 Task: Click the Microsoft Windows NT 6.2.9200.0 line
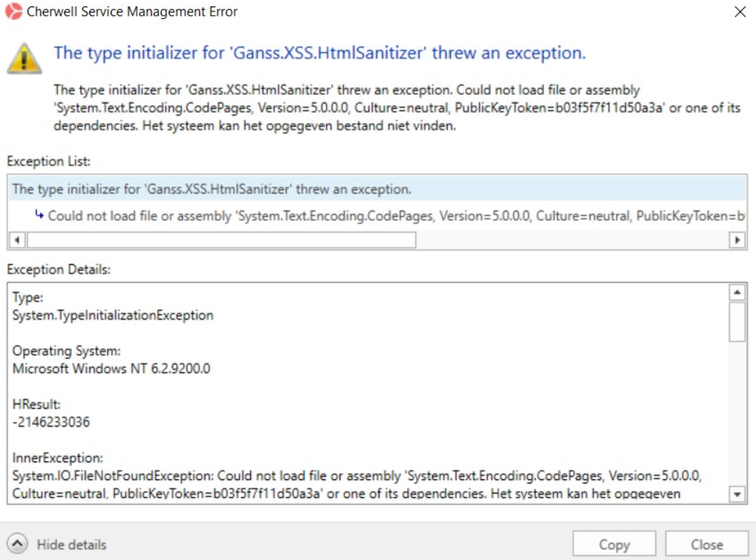[x=111, y=369]
